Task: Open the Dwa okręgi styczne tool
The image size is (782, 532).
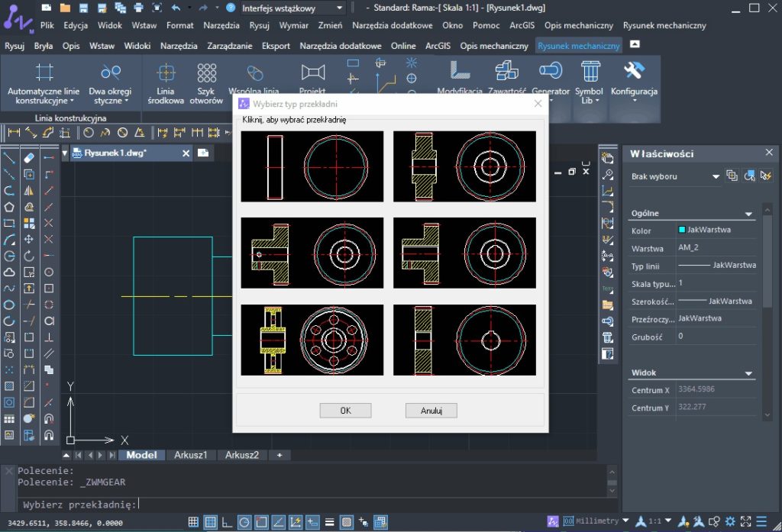Action: click(x=111, y=73)
